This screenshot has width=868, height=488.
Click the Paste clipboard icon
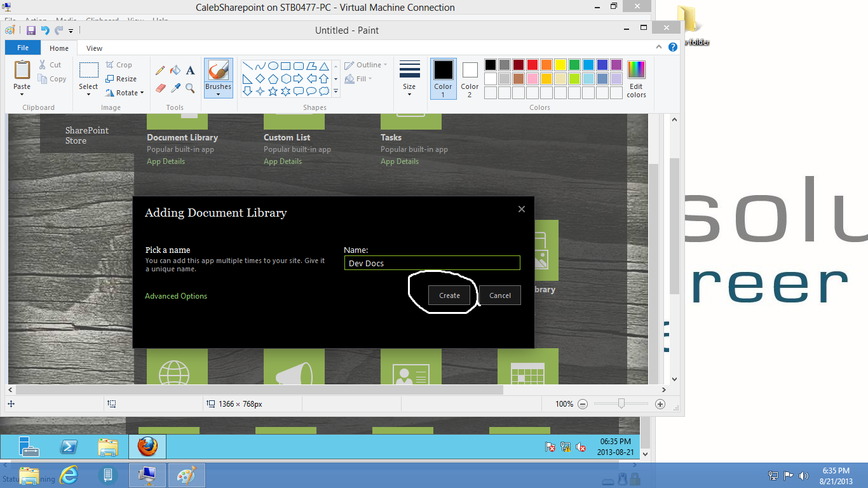click(22, 70)
